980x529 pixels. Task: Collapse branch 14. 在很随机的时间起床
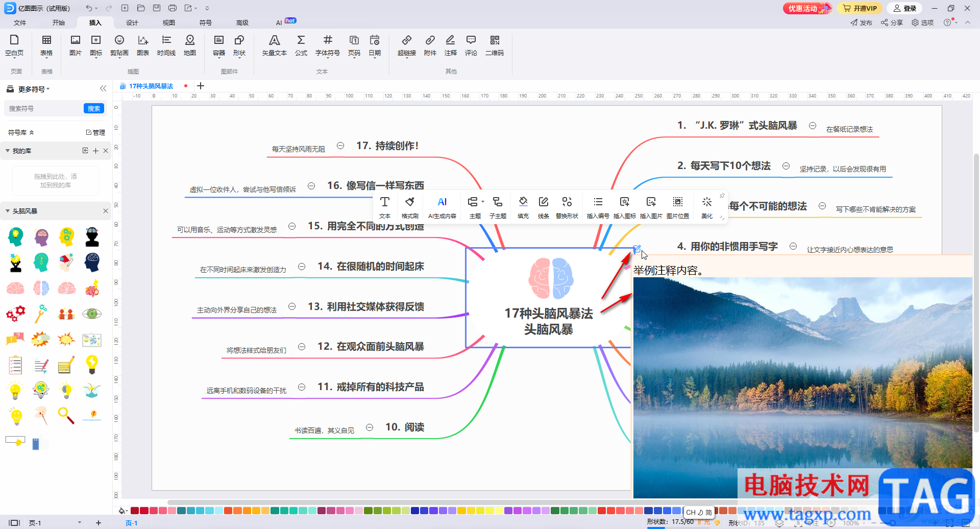(302, 267)
